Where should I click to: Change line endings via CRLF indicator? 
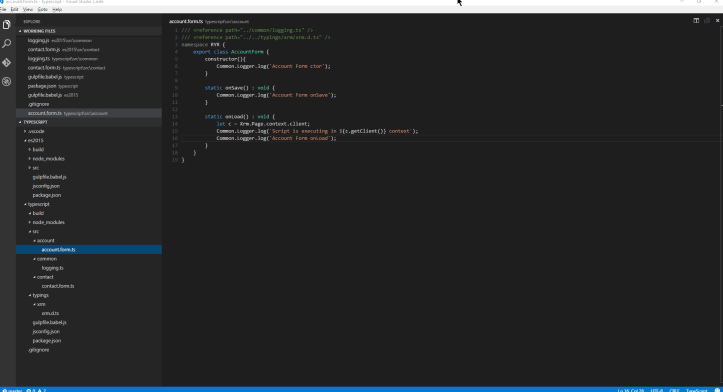pos(675,390)
